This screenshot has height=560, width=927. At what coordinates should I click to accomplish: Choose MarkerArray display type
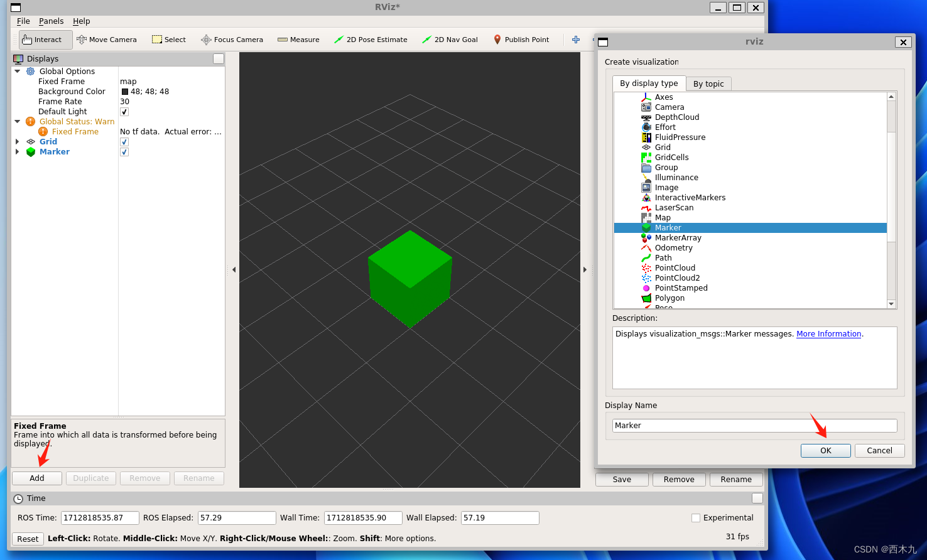(678, 238)
